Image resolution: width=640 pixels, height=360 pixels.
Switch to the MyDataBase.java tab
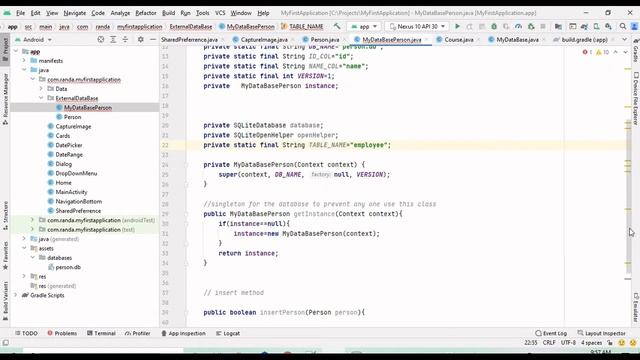(x=517, y=40)
